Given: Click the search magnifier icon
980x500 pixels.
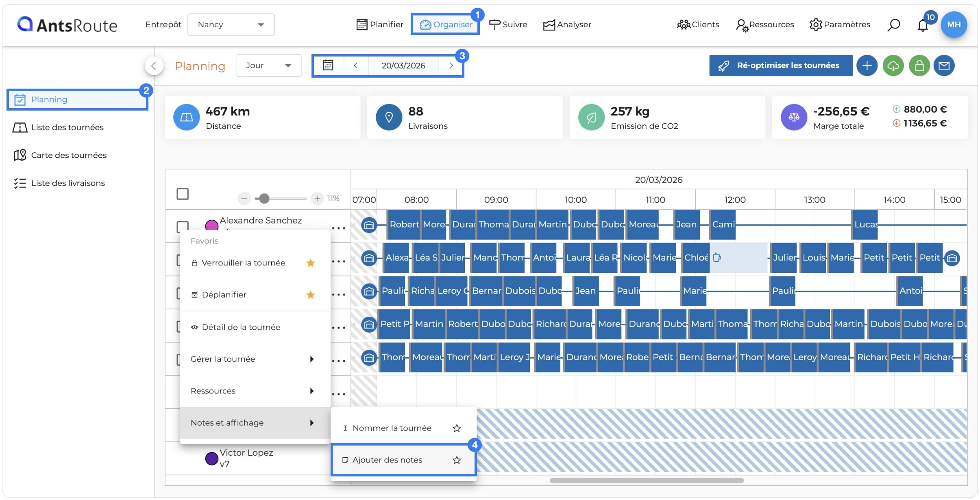Looking at the screenshot, I should (x=893, y=25).
